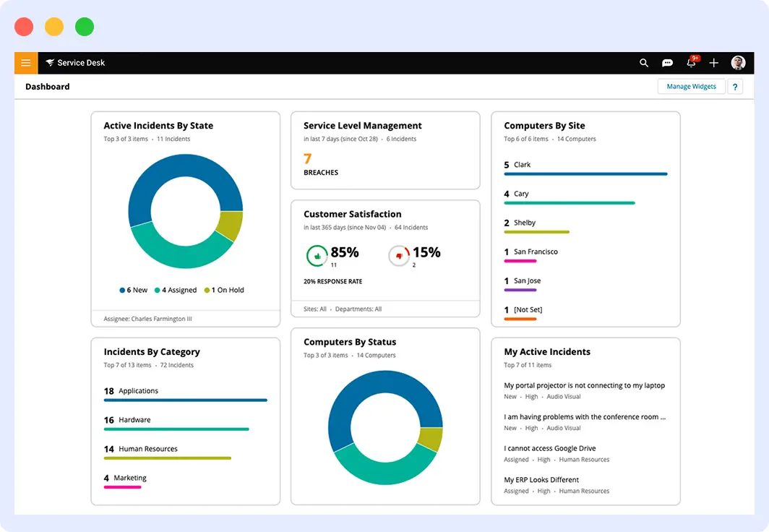Open the notifications bell with 9+ badge
769x532 pixels.
click(690, 63)
